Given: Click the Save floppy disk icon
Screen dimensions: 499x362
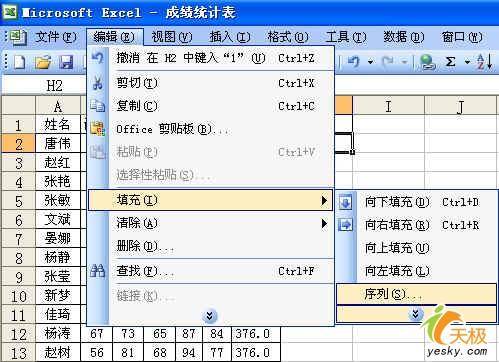Looking at the screenshot, I should click(x=66, y=62).
